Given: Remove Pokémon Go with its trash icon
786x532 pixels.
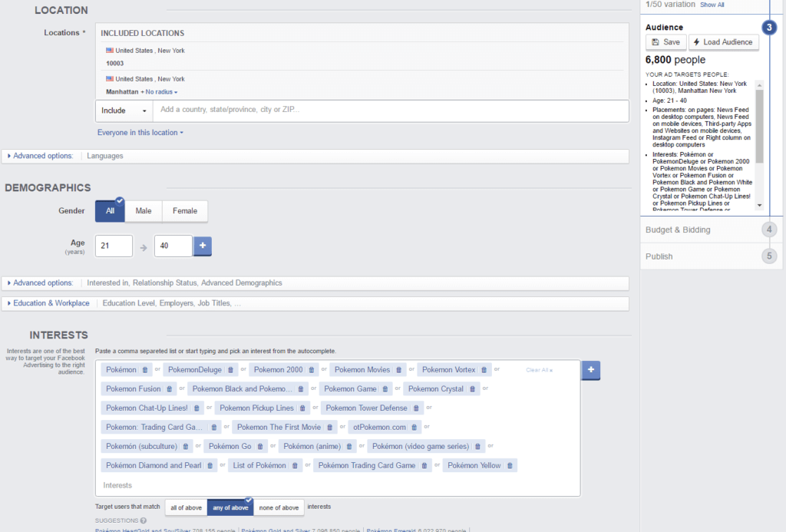Looking at the screenshot, I should pos(260,446).
